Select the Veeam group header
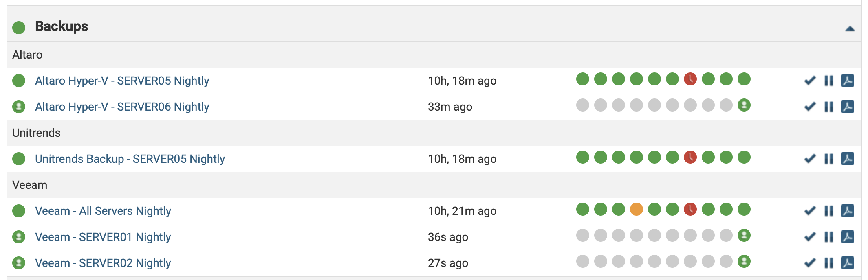The image size is (868, 280). pos(30,185)
